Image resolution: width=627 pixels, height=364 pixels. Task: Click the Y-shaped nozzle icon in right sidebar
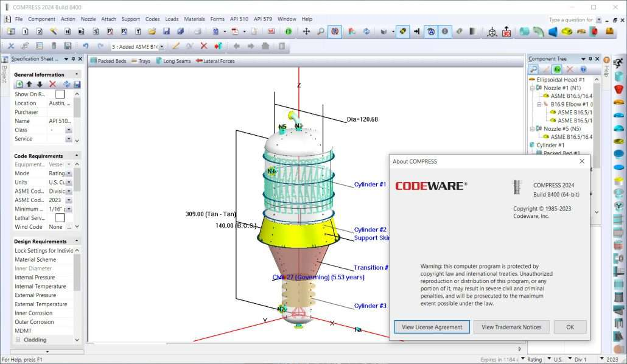pyautogui.click(x=618, y=206)
